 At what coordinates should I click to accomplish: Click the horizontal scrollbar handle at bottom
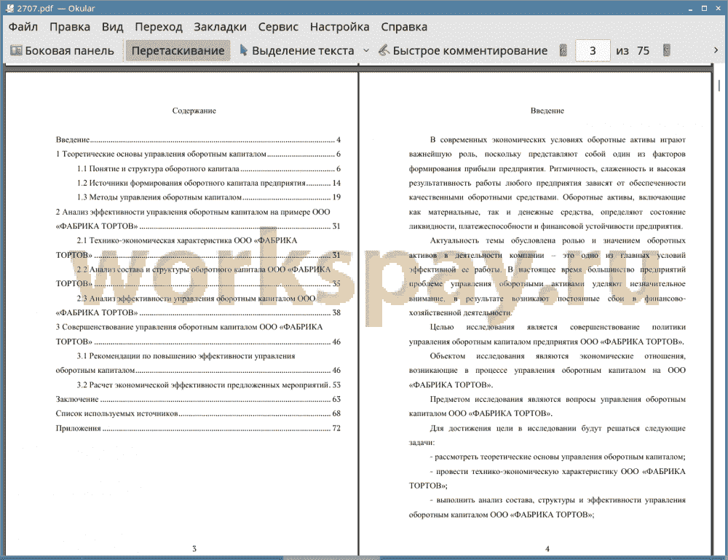(x=331, y=557)
